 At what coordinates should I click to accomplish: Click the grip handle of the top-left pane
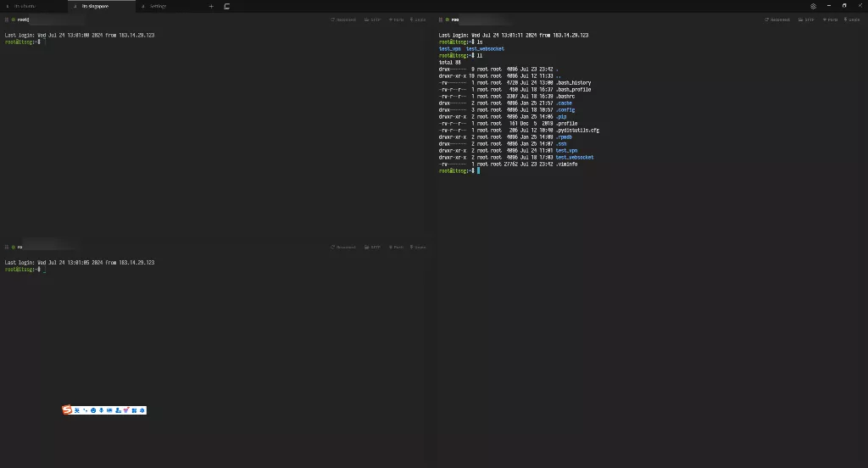[7, 19]
